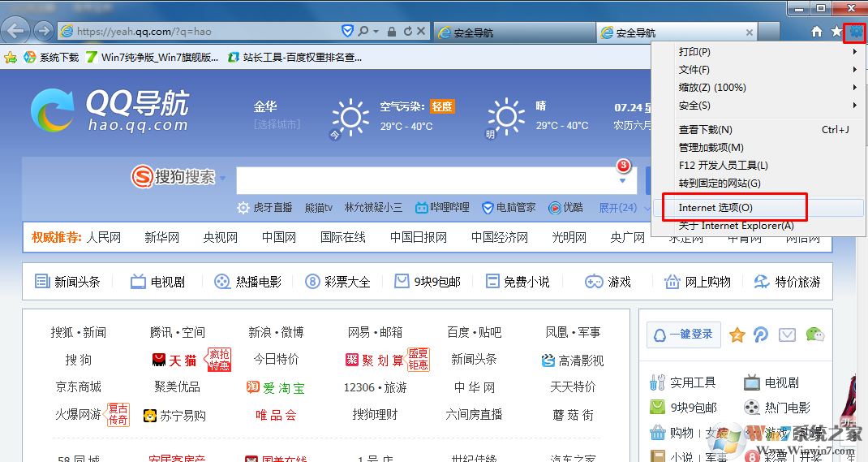This screenshot has width=868, height=462.
Task: Open the 站长工具 bookmark
Action: pyautogui.click(x=295, y=57)
